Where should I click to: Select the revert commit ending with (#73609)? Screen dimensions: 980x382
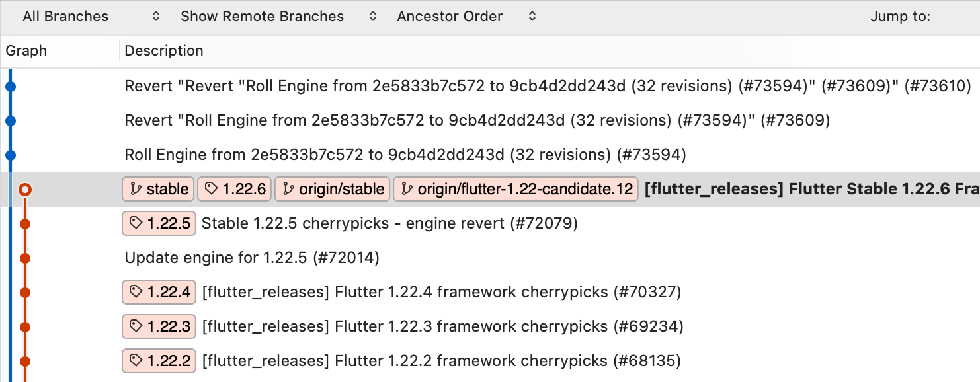coord(477,120)
